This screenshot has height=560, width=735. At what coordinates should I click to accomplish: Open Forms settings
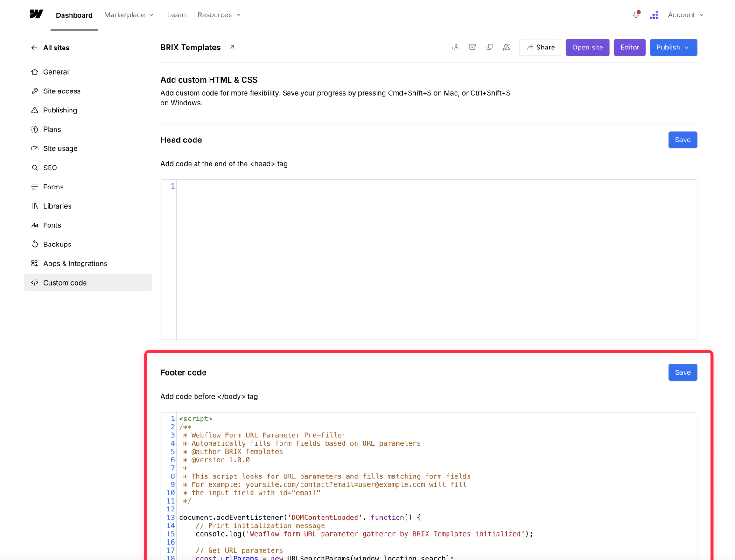click(x=88, y=187)
